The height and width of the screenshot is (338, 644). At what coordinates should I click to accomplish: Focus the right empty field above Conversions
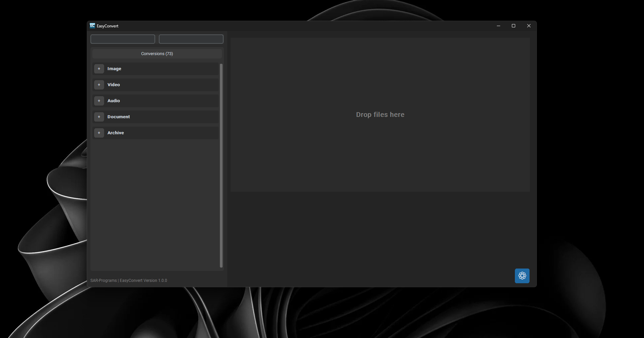coord(191,39)
